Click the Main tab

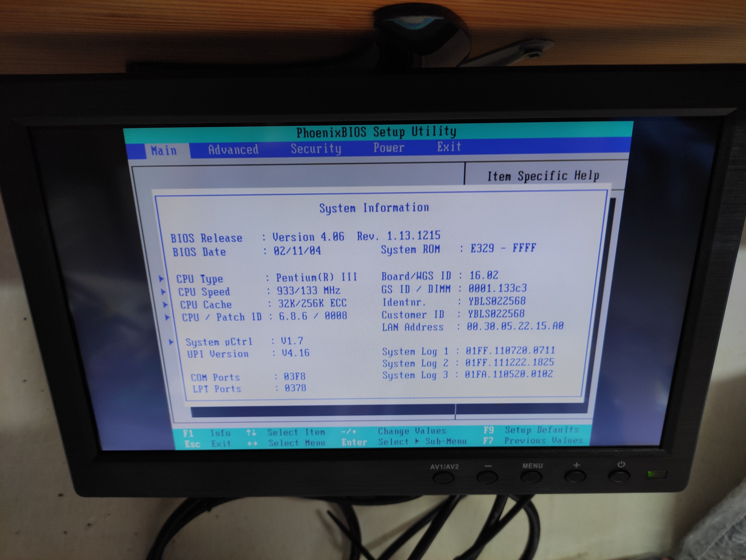click(164, 151)
